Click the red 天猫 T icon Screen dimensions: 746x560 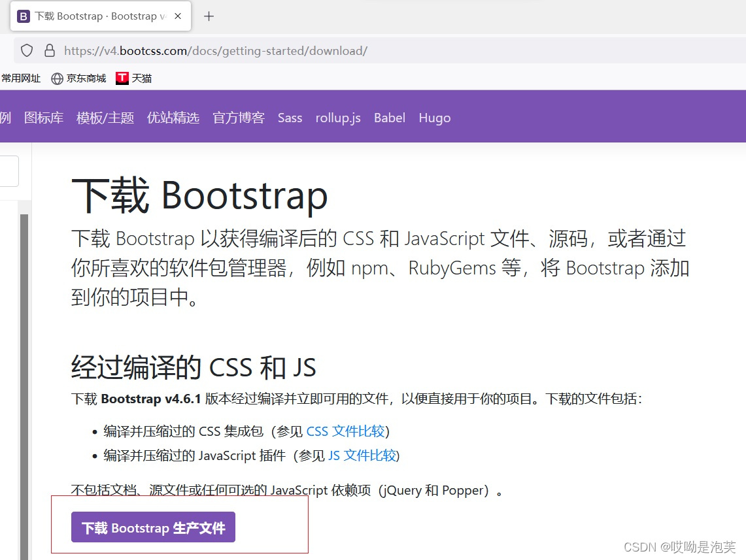122,78
